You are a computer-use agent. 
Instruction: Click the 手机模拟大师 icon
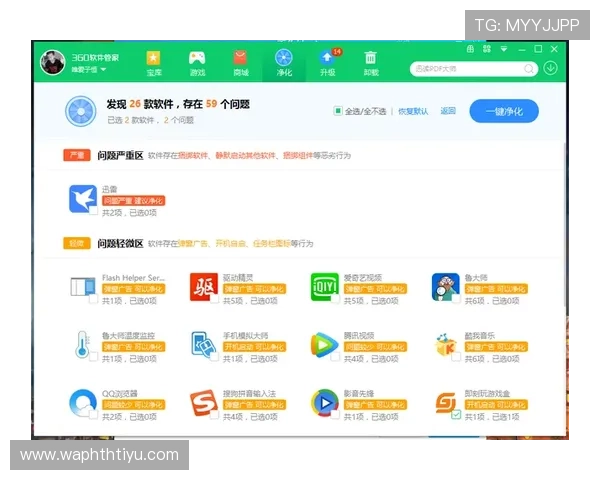204,345
